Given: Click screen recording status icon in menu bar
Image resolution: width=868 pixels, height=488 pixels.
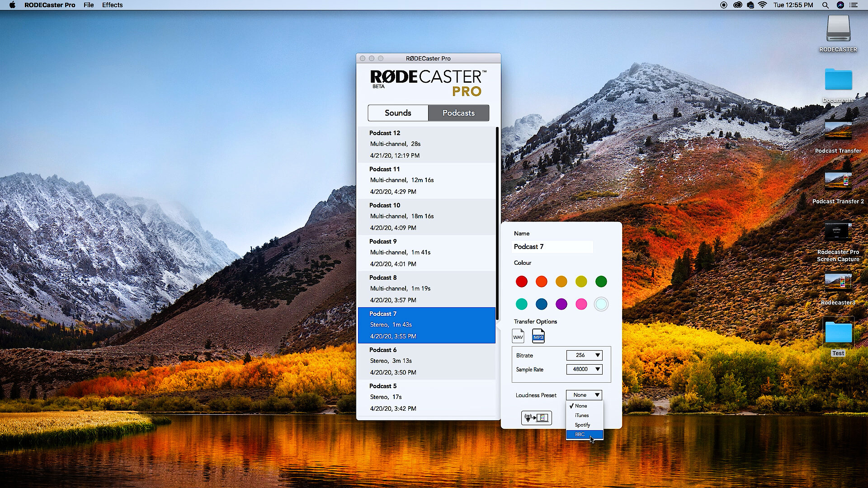Looking at the screenshot, I should coord(724,5).
